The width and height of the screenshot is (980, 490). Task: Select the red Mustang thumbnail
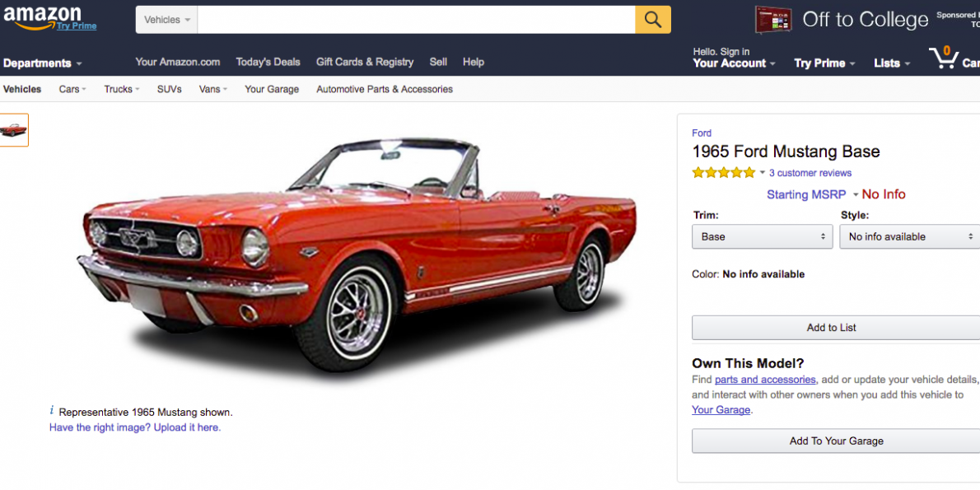pos(14,130)
